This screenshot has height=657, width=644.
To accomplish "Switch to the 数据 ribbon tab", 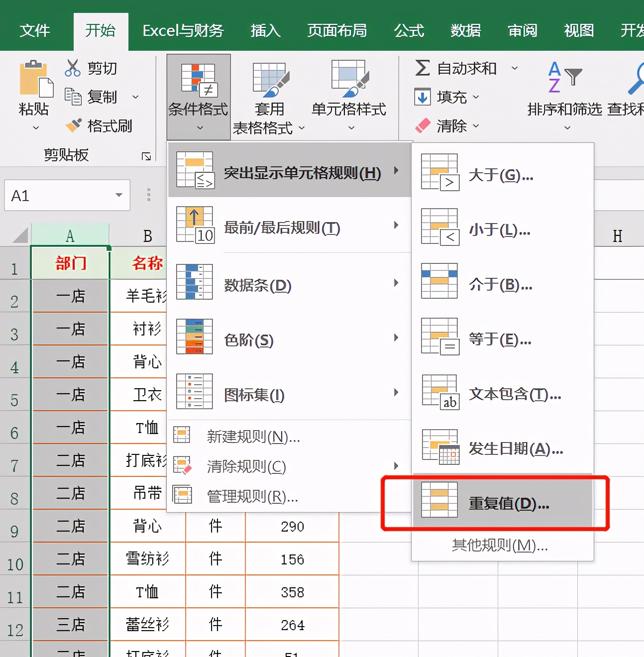I will (x=465, y=31).
